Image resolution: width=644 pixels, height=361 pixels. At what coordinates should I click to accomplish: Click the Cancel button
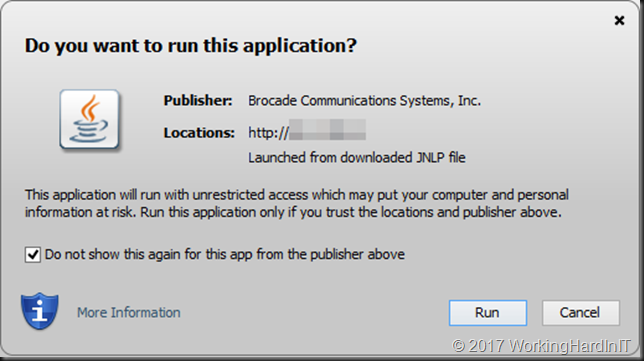coord(580,313)
